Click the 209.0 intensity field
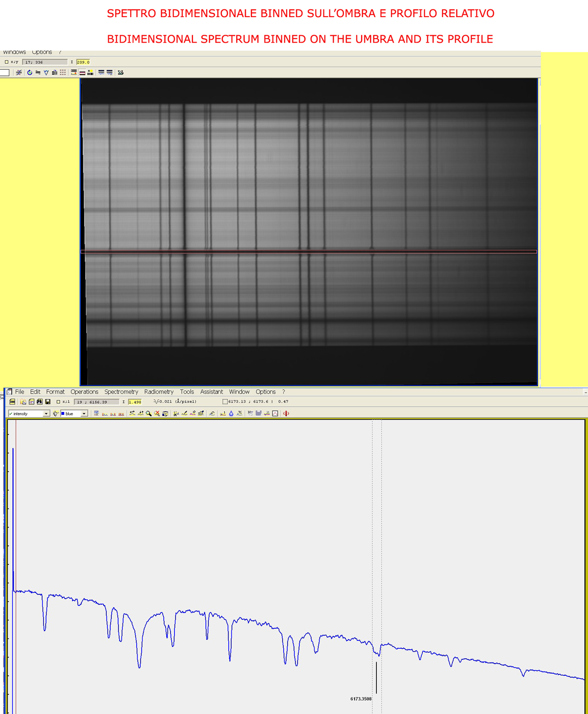The image size is (588, 714). [x=83, y=62]
